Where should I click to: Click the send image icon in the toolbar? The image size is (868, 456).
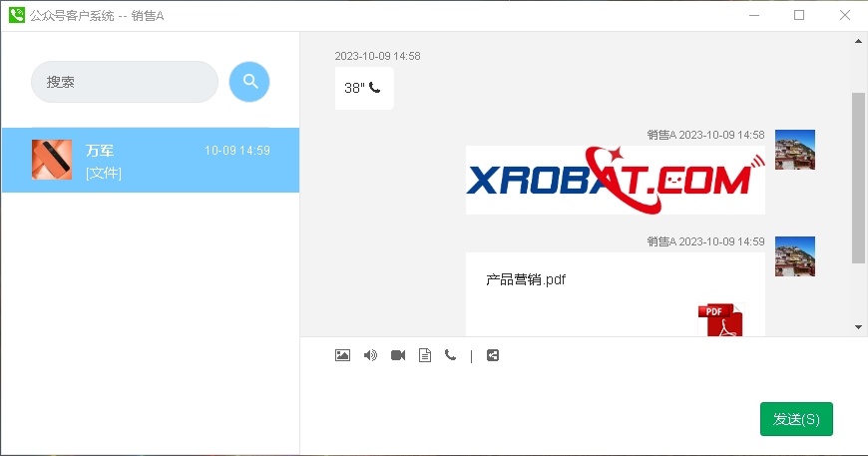point(342,355)
